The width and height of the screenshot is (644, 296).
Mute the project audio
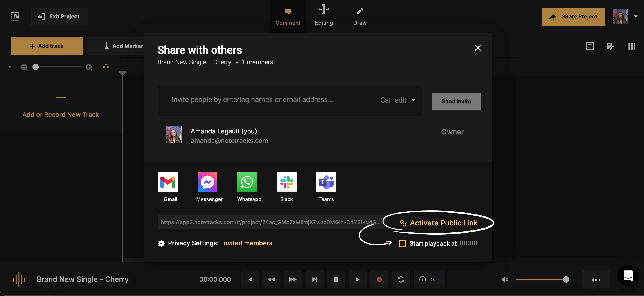[505, 279]
